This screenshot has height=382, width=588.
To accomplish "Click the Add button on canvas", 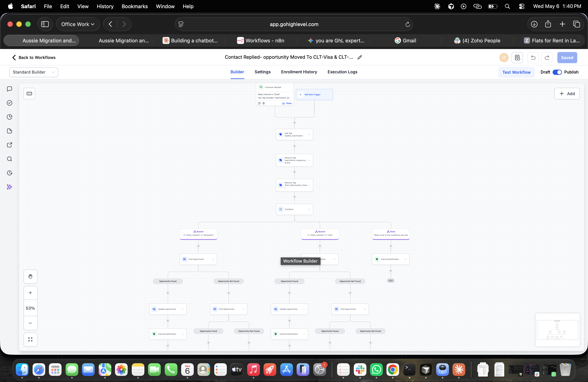I will tap(567, 94).
